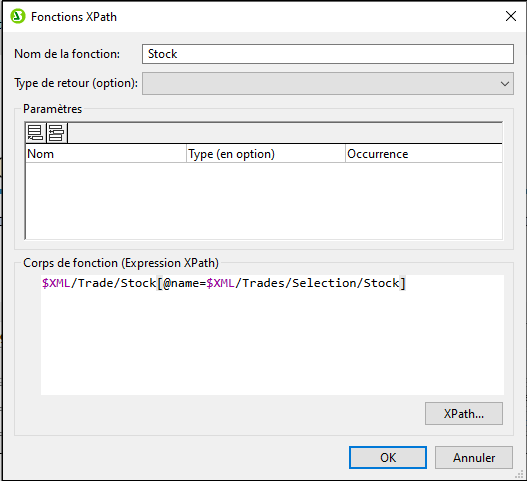Click the Nom de la fonction field
Screen dimensions: 527x481
click(x=327, y=54)
